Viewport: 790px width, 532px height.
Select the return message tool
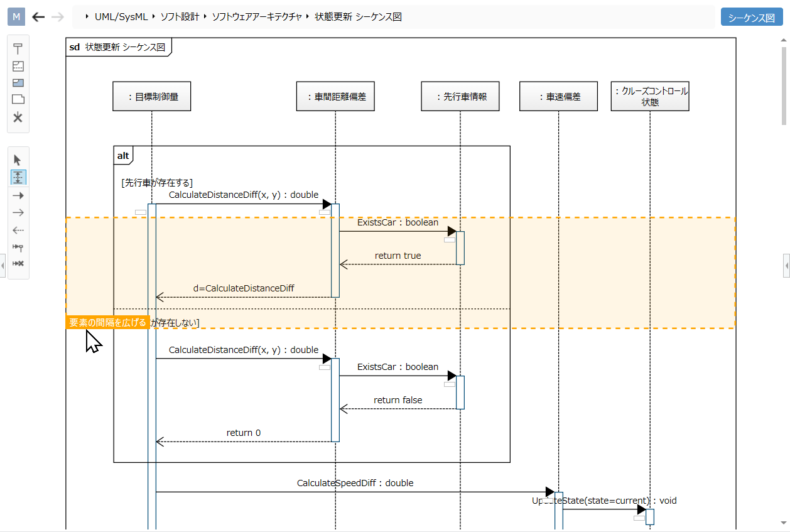point(18,230)
